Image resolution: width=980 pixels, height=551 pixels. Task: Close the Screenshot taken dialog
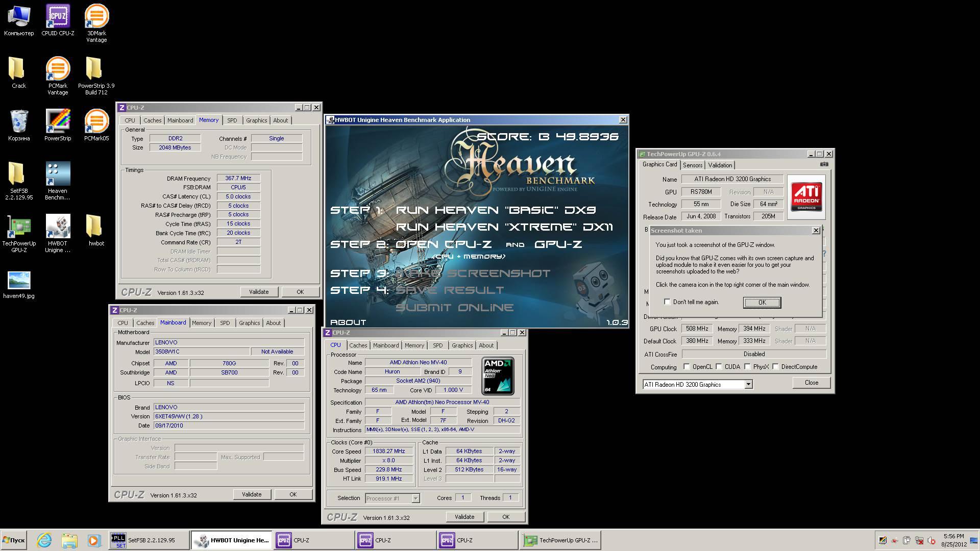pyautogui.click(x=816, y=231)
